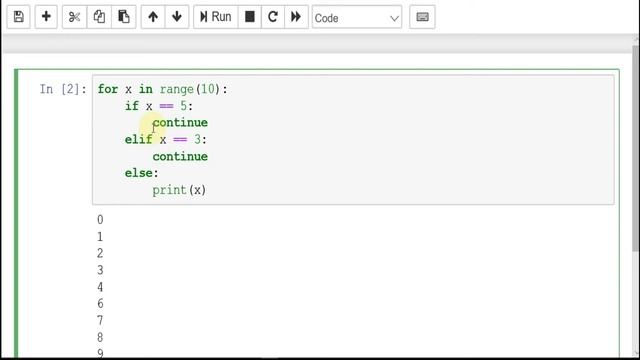The image size is (640, 360).
Task: Move selected cell up arrow
Action: click(x=153, y=17)
